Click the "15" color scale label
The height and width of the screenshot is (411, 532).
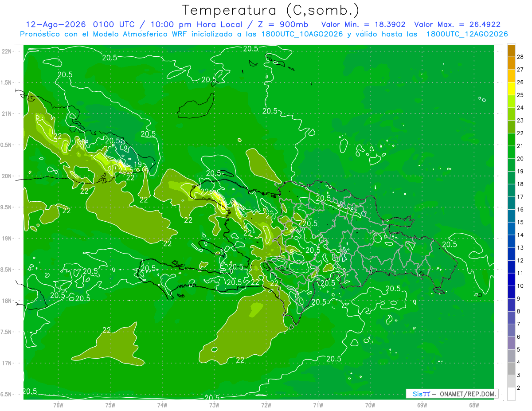(x=520, y=222)
